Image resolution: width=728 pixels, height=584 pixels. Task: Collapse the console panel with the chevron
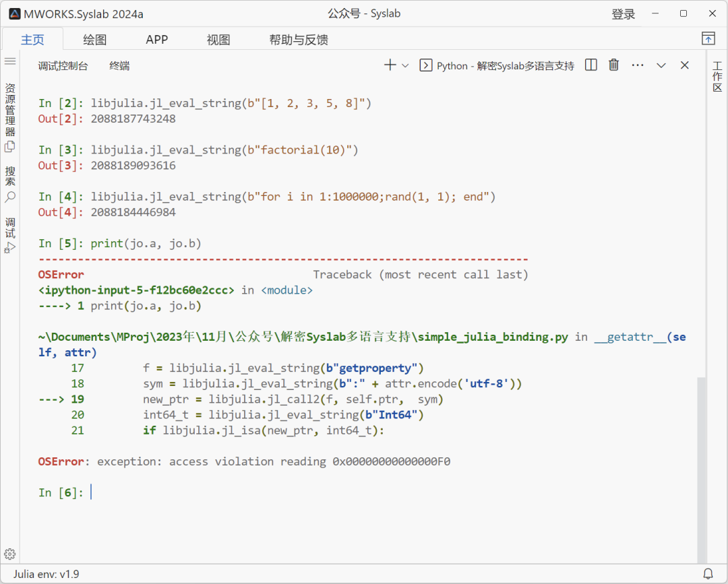coord(661,65)
